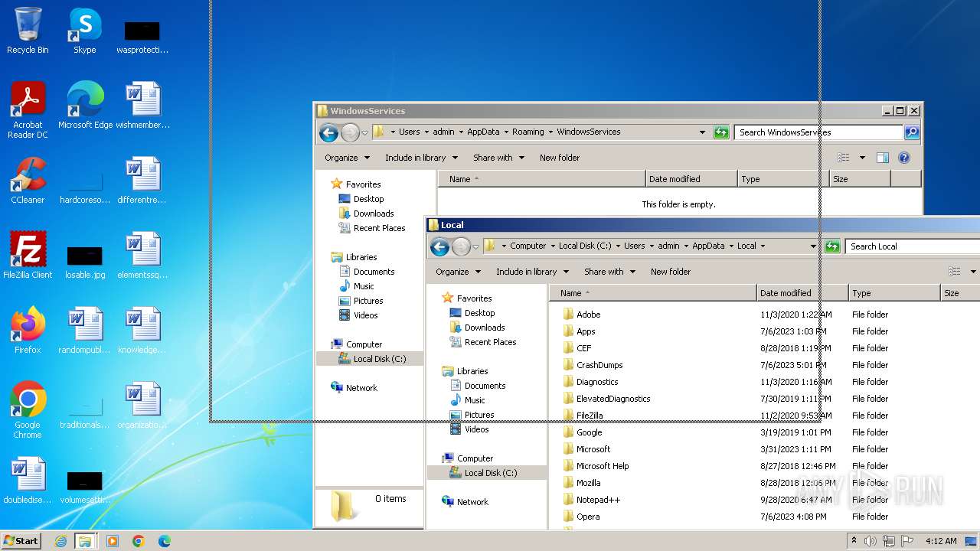
Task: Open Organize menu in Local window
Action: 458,272
